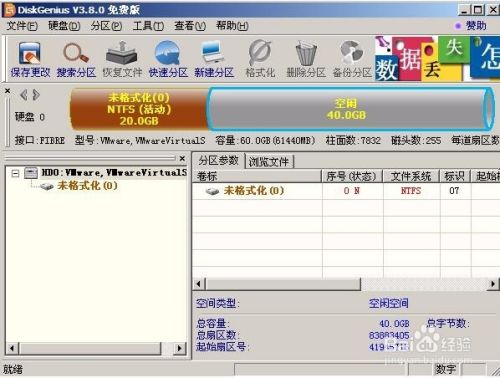Screen dimensions: 500x378
Task: Click the 卷标 column header
Action: [257, 176]
